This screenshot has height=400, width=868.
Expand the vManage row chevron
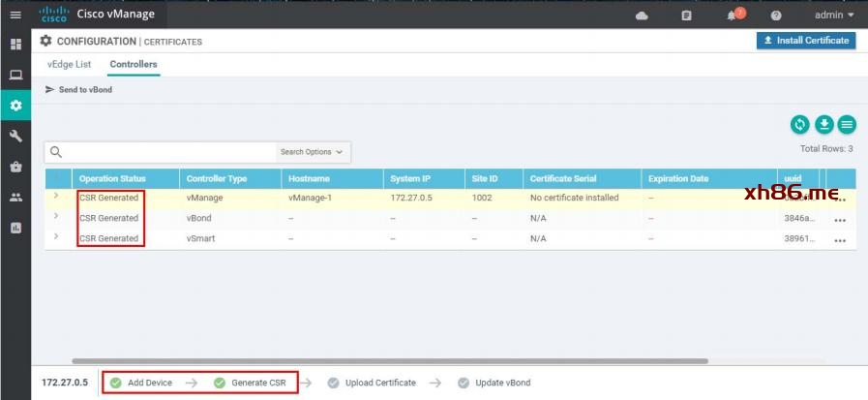pos(56,197)
